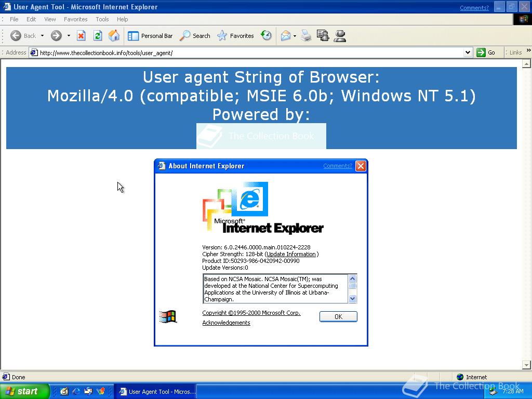Image resolution: width=532 pixels, height=399 pixels.
Task: Open the File menu
Action: click(14, 19)
